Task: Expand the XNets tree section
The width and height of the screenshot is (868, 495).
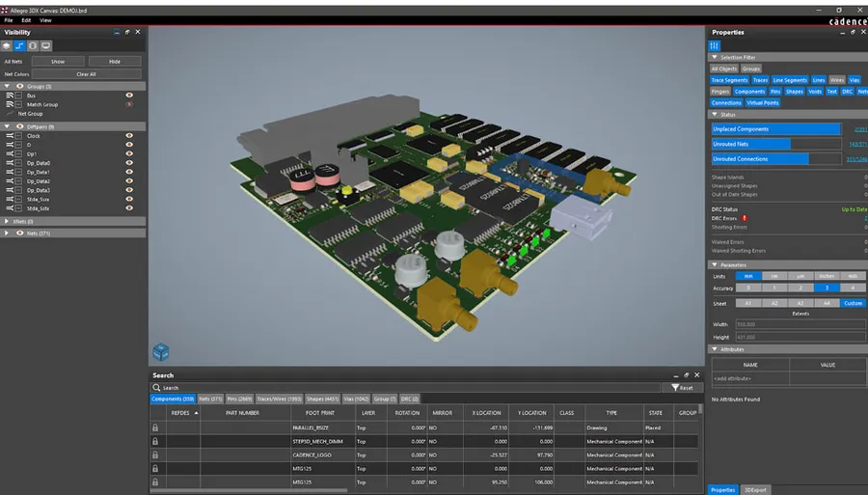Action: click(x=7, y=221)
